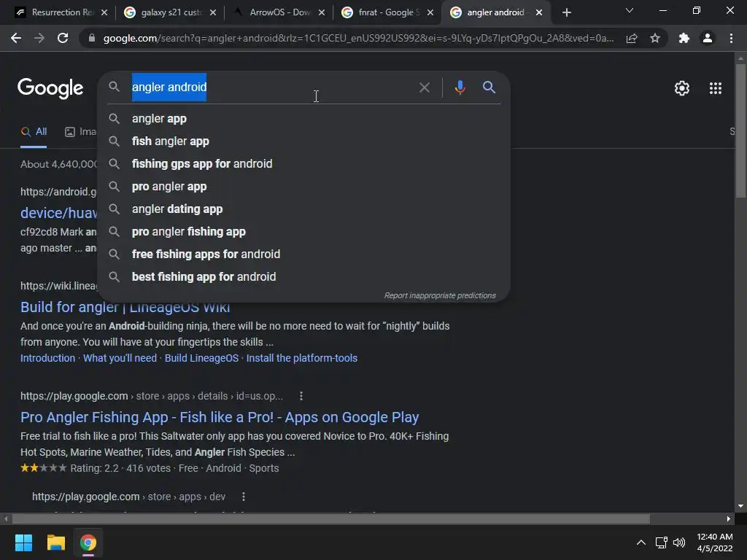This screenshot has width=747, height=560.
Task: Close the Resurrection Remix tab
Action: (105, 12)
